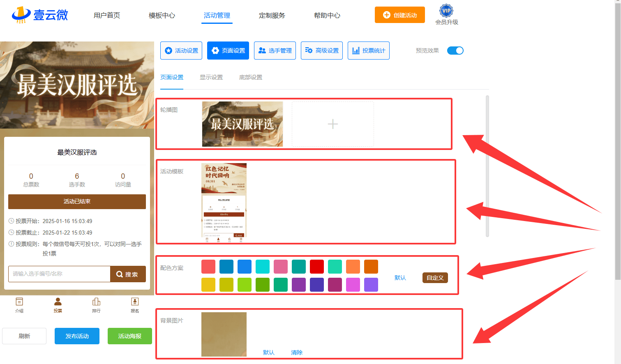The image size is (621, 364).
Task: Click the 请输入选手编号/名称 search field
Action: point(59,274)
